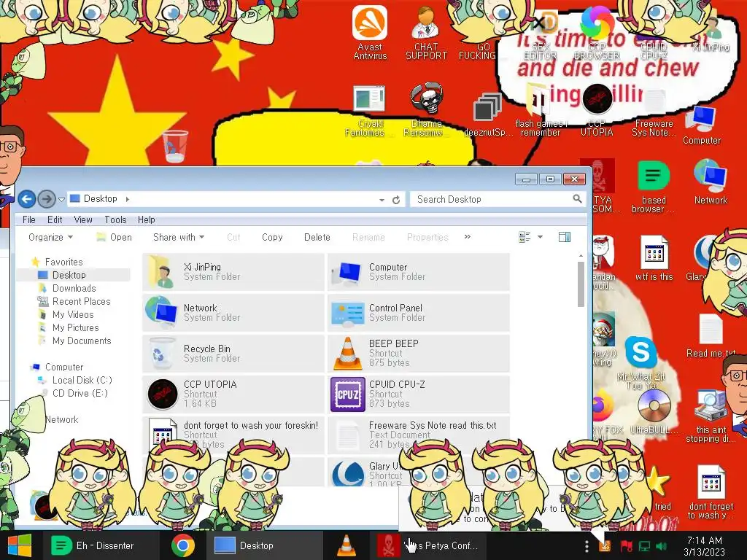The image size is (747, 560).
Task: Open the CHAT SUPPORT desktop icon
Action: point(426,32)
